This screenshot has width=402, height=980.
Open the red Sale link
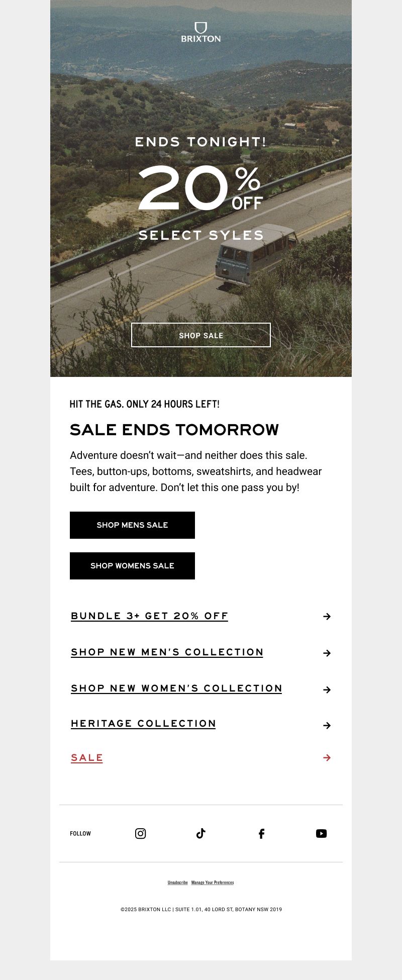(87, 758)
